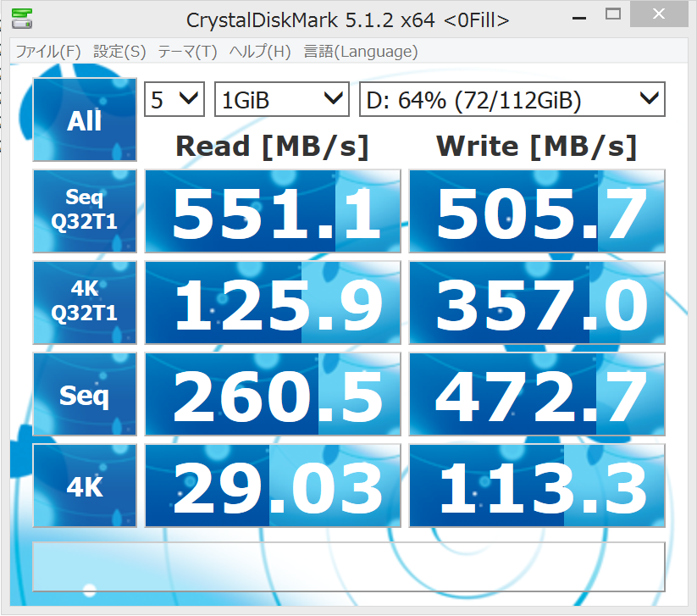
Task: Expand the test count dropdown showing 5
Action: 174,99
